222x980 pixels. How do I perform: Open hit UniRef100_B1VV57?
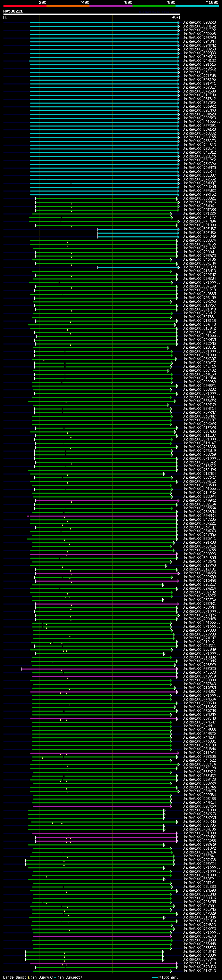(x=199, y=306)
